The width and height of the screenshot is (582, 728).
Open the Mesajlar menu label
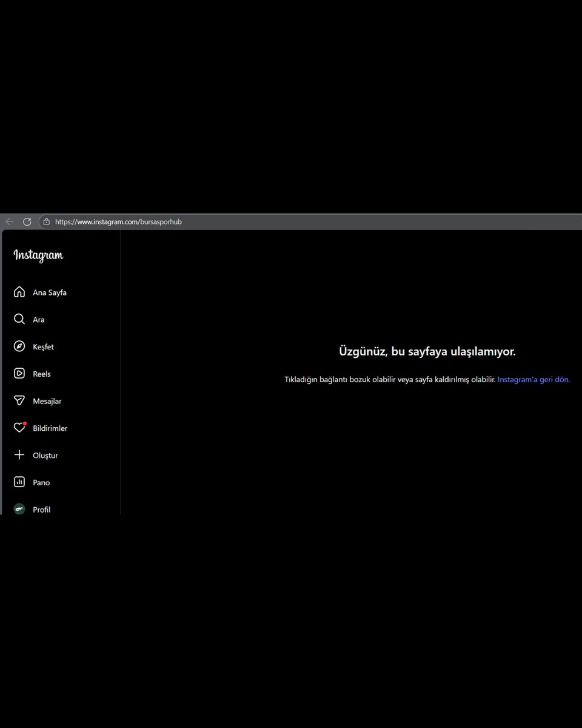(x=47, y=401)
